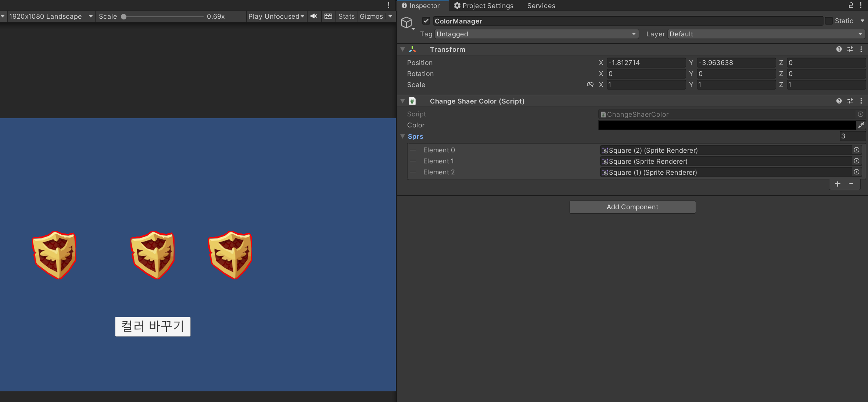Open Transform component presets icon
Screen dimensions: 868x402
[x=850, y=49]
